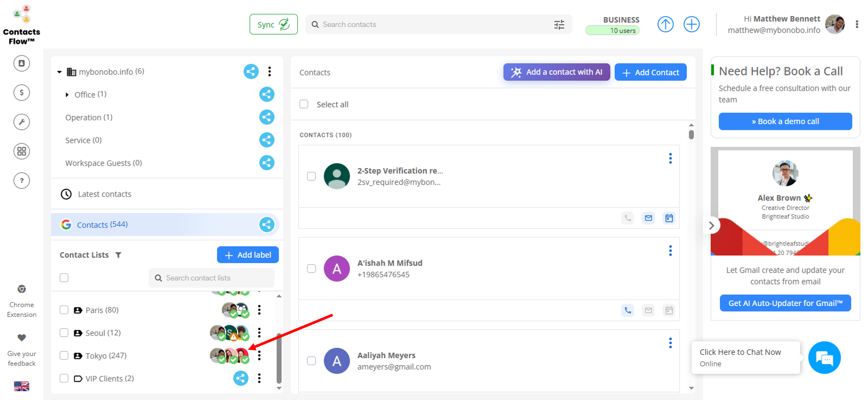
Task: Click the upload arrow icon in header
Action: click(x=665, y=24)
